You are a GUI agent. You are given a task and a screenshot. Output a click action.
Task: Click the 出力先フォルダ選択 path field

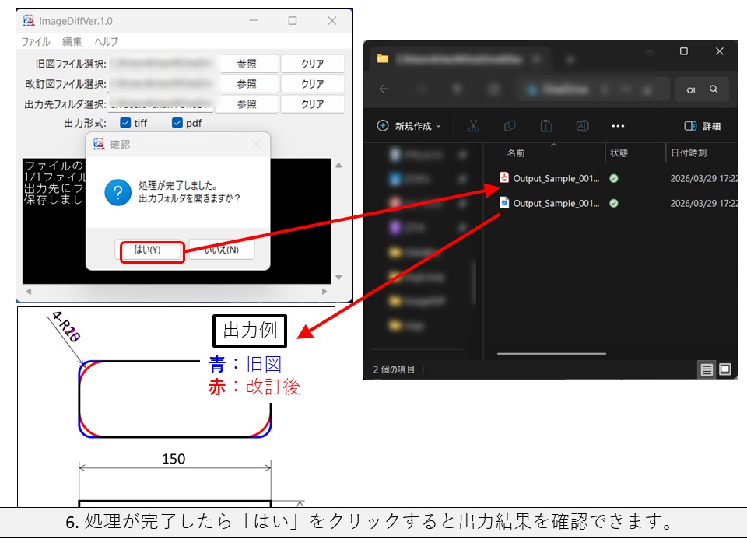click(x=162, y=103)
